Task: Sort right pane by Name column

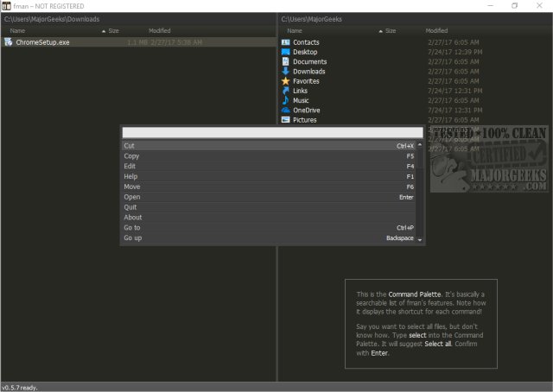Action: (x=295, y=31)
